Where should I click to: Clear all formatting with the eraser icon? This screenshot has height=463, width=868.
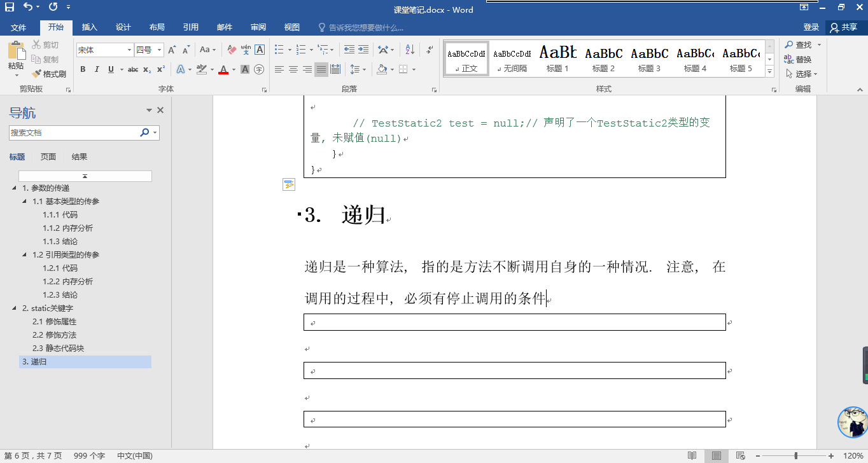point(231,49)
